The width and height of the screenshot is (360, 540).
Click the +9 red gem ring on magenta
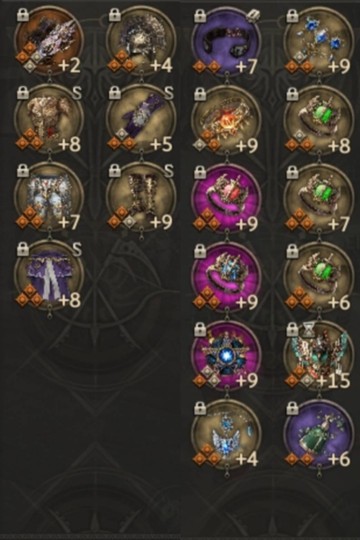point(227,198)
